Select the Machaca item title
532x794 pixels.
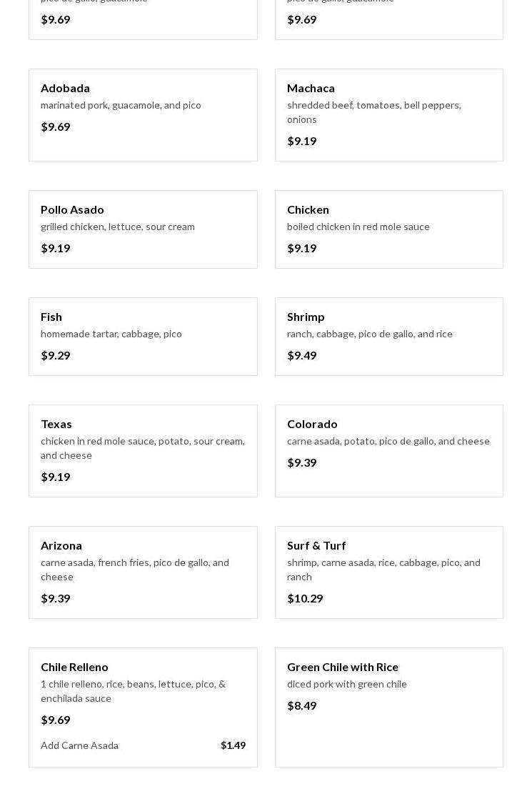311,88
